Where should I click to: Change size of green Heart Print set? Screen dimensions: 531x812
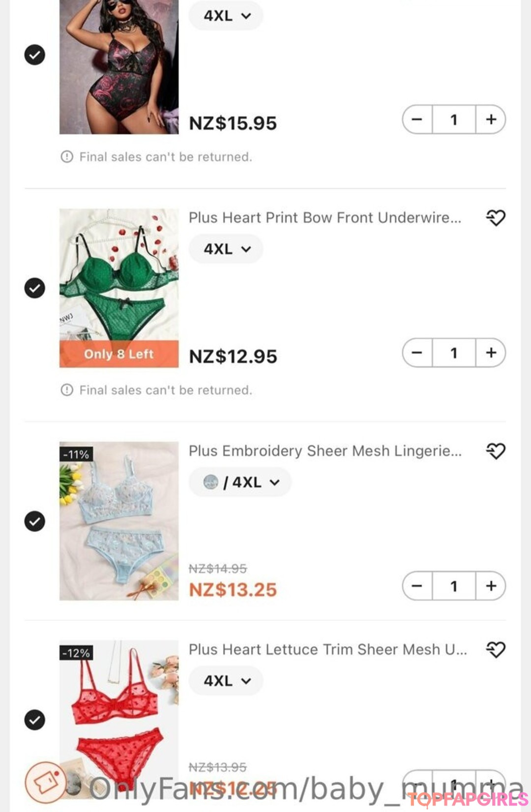pos(226,249)
